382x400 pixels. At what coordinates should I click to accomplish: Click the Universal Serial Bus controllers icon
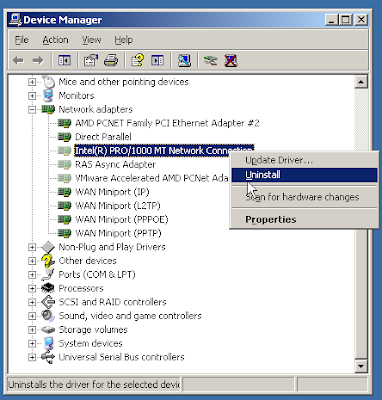pos(48,357)
